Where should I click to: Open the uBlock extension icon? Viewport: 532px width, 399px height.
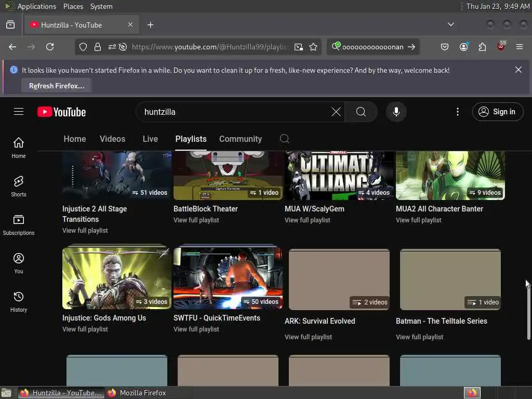point(501,46)
